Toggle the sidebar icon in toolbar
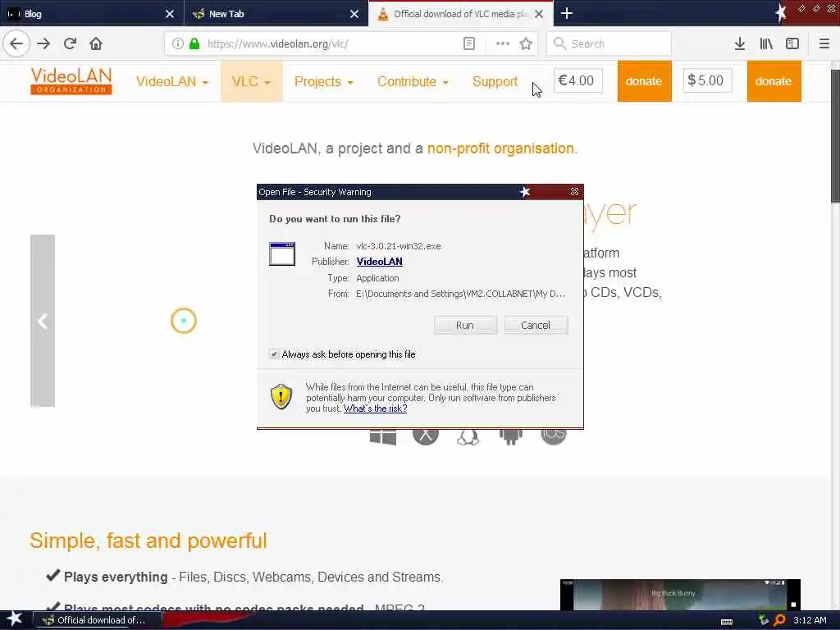This screenshot has height=630, width=840. click(792, 43)
